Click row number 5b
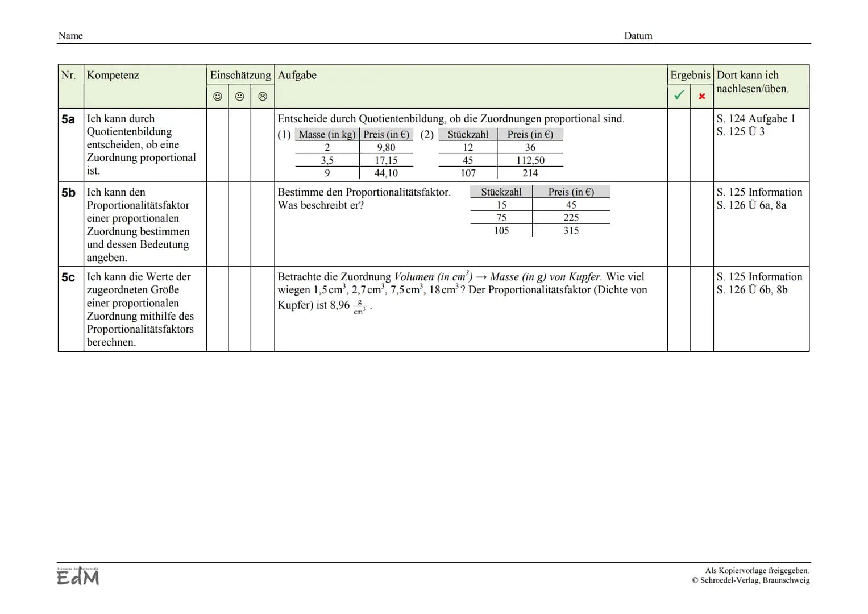Screen dimensions: 868x614 (x=68, y=193)
